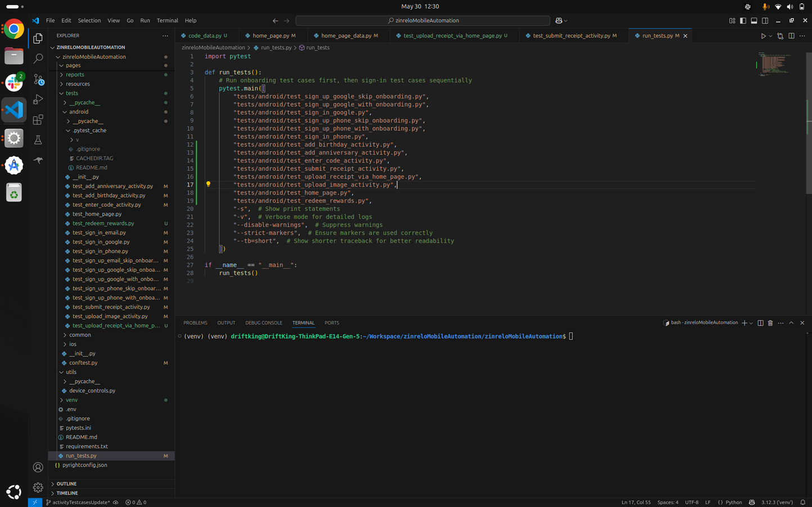Toggle the secondary side bar visibility
The height and width of the screenshot is (507, 812).
(x=765, y=21)
